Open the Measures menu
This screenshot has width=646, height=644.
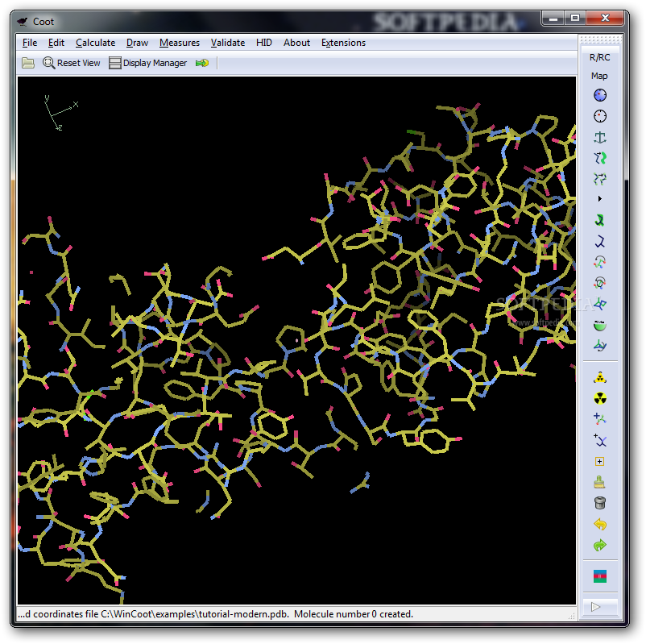[180, 43]
